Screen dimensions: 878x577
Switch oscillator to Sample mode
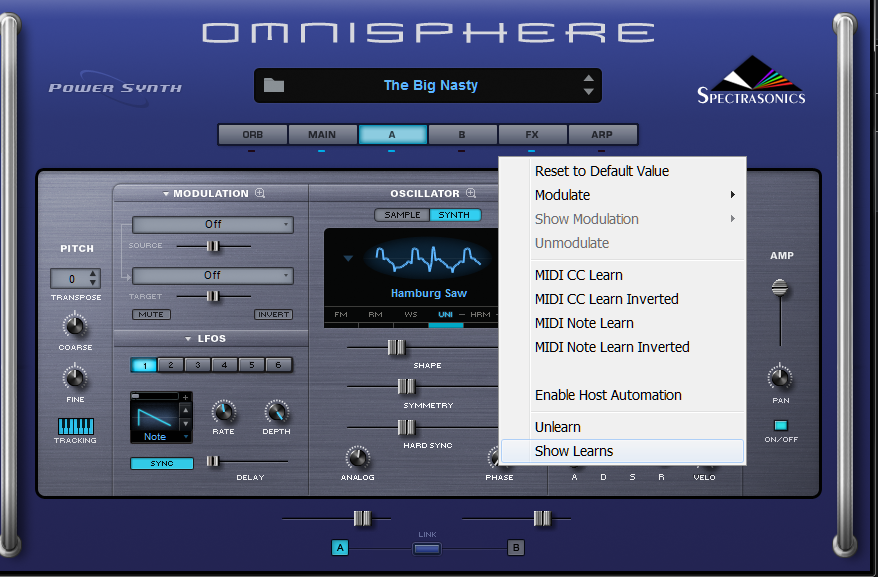(x=402, y=215)
